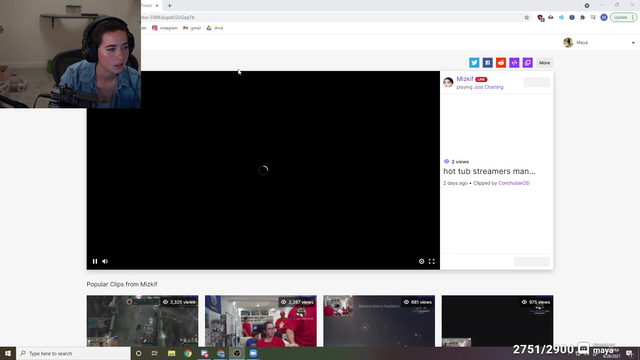The height and width of the screenshot is (360, 640).
Task: Share the clip on Twitter
Action: 474,63
